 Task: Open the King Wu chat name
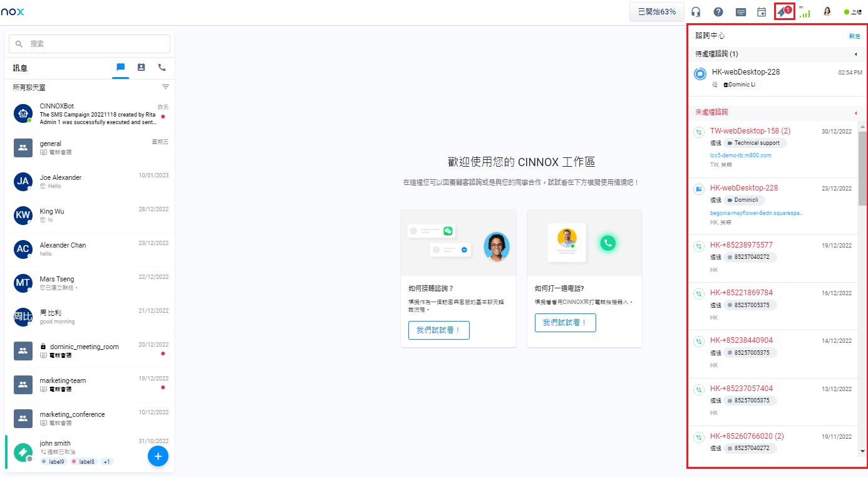(x=52, y=211)
